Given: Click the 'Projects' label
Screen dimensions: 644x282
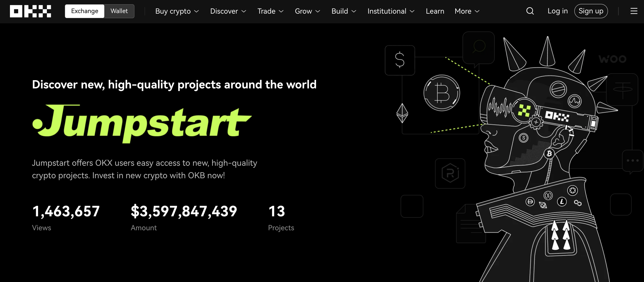Looking at the screenshot, I should [281, 228].
